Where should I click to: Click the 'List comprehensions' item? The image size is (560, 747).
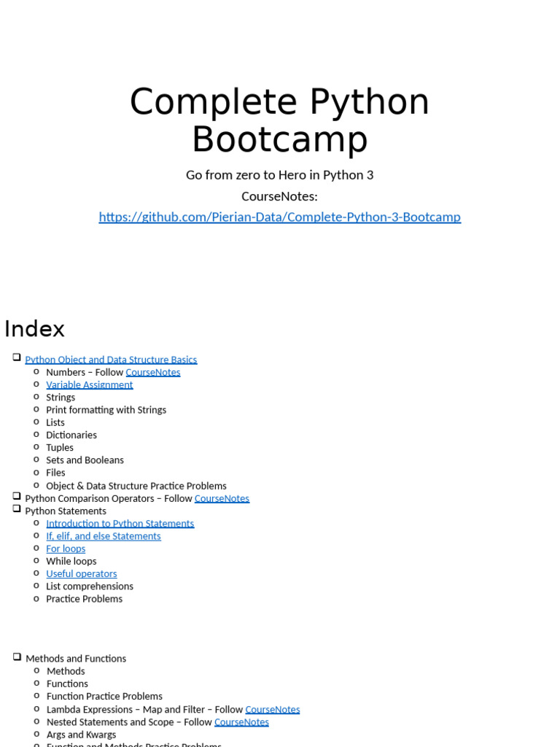[90, 587]
